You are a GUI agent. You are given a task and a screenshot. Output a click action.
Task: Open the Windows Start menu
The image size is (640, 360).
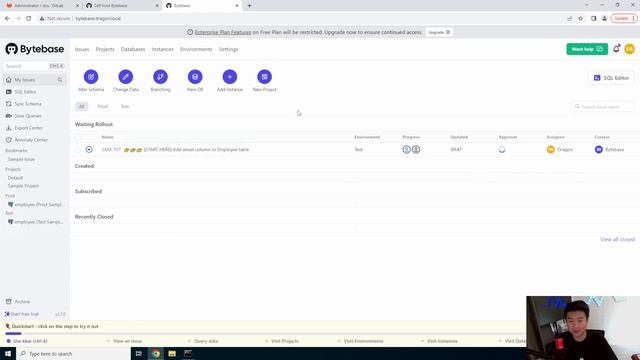click(8, 353)
